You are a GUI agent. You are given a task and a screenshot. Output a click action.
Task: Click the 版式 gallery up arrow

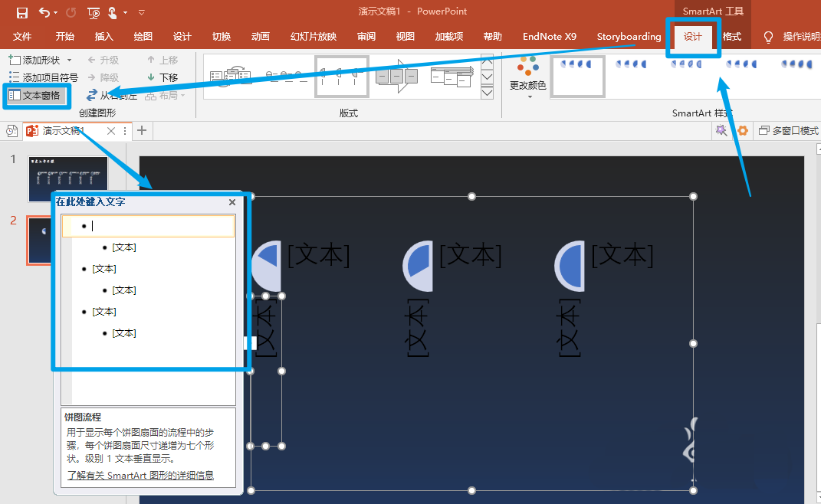(x=487, y=61)
